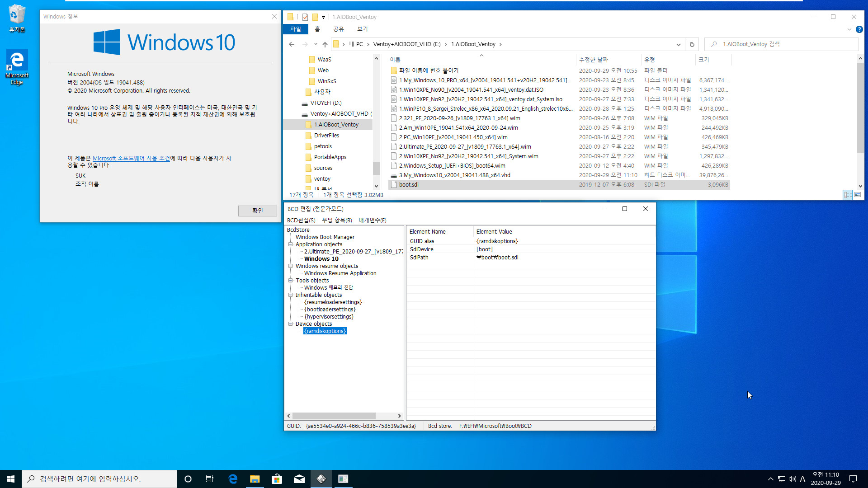Select Windows Boot Manager tree item
The height and width of the screenshot is (488, 868).
(x=325, y=237)
